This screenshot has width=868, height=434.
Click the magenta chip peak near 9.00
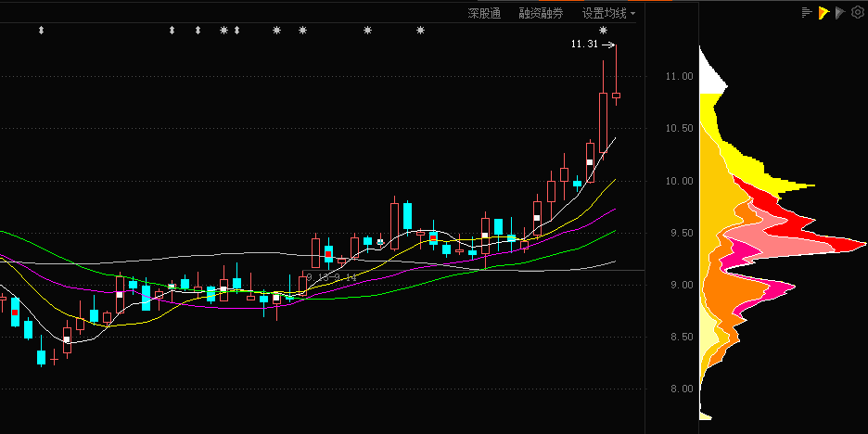click(782, 287)
